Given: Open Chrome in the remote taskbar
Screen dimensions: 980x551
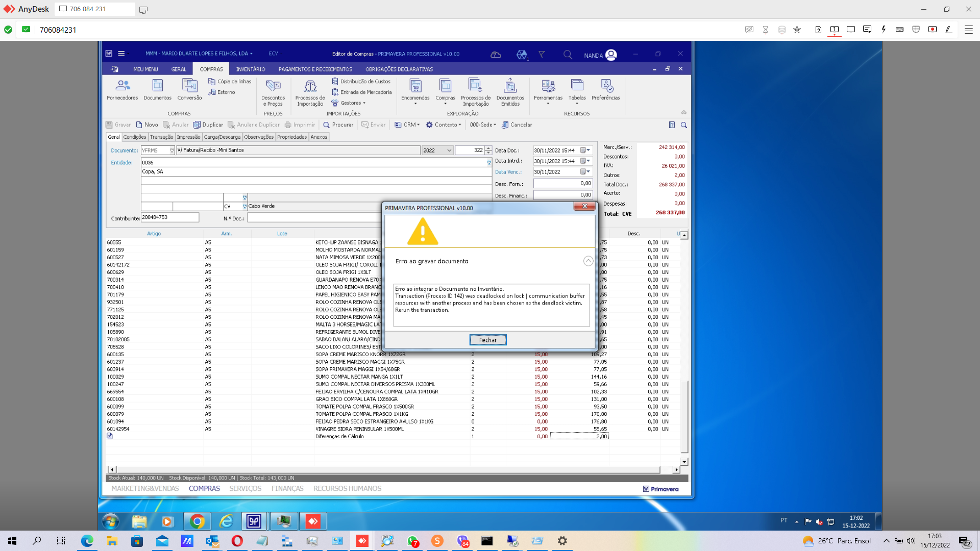Looking at the screenshot, I should [197, 521].
